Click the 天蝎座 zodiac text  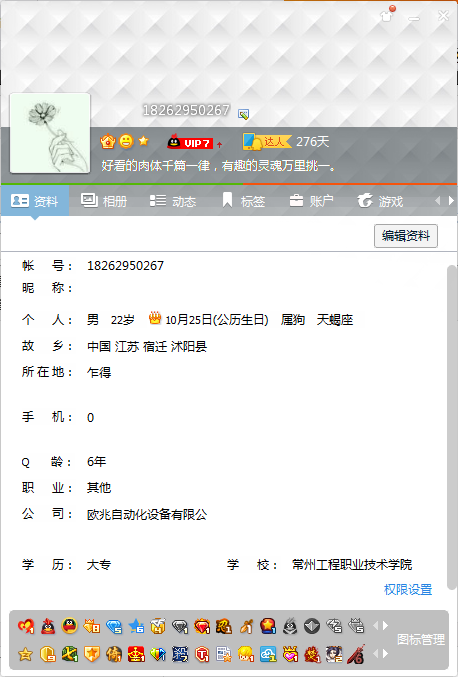tap(335, 320)
